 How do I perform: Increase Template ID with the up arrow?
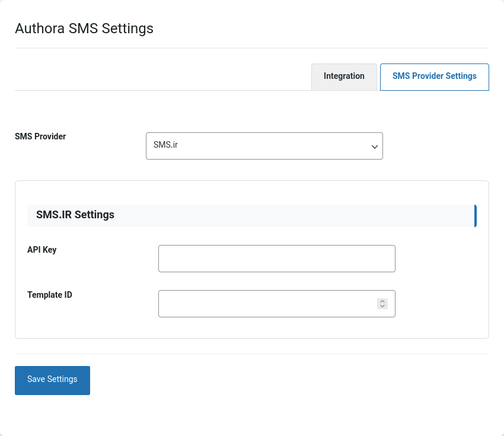(382, 301)
